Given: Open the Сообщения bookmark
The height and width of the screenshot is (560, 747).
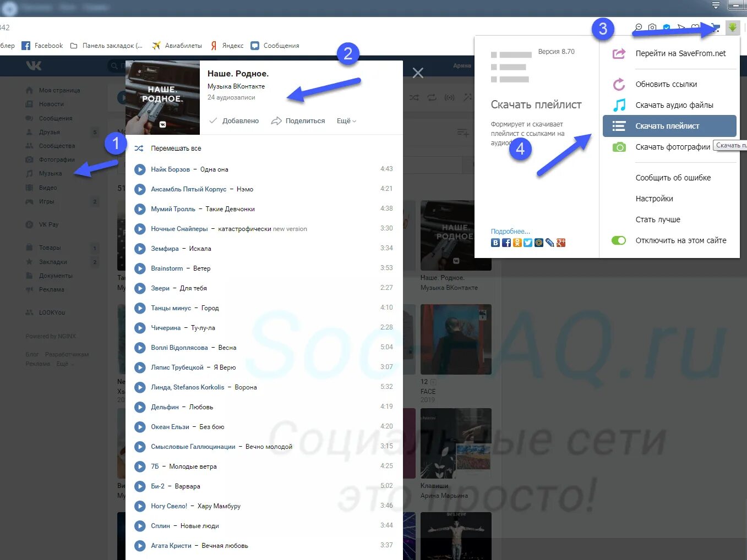Looking at the screenshot, I should point(275,46).
